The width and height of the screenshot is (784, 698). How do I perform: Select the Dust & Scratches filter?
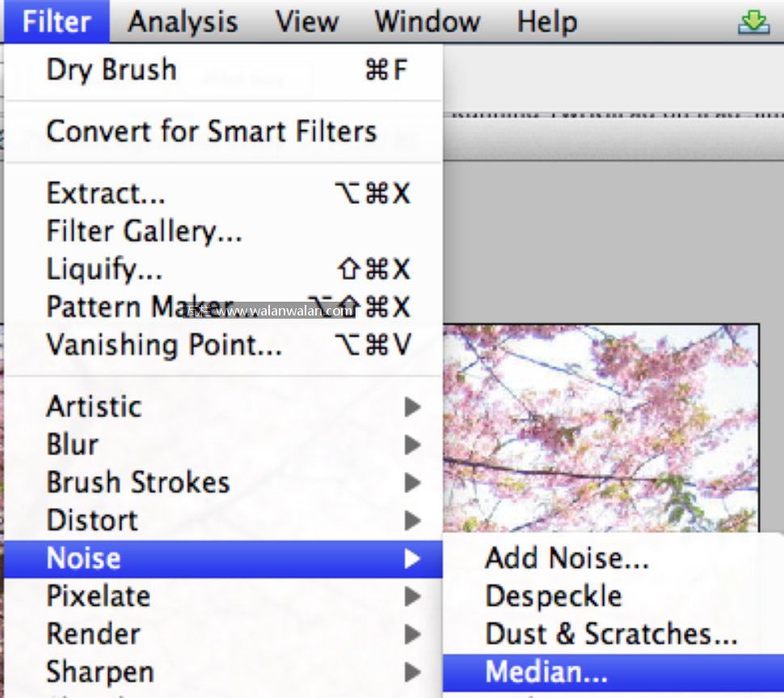coord(611,634)
